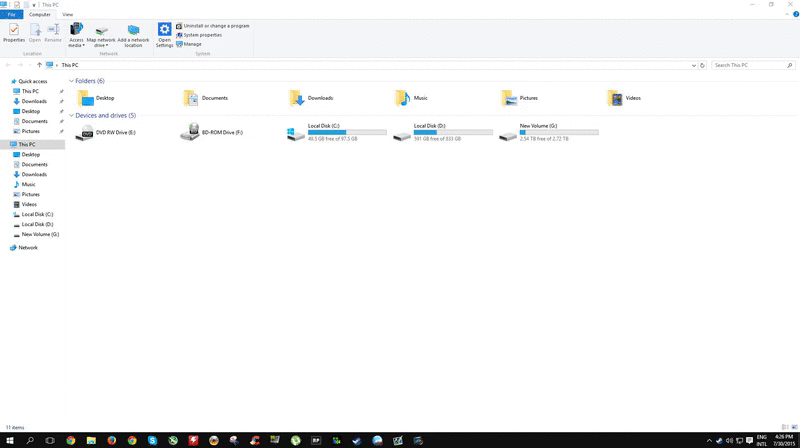The image size is (800, 448).
Task: Open the address bar history dropdown
Action: [x=693, y=65]
